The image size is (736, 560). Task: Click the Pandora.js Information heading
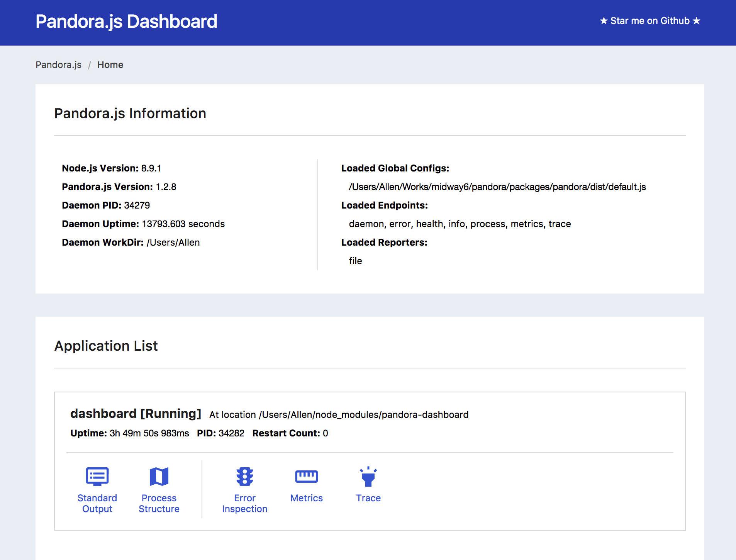tap(130, 114)
